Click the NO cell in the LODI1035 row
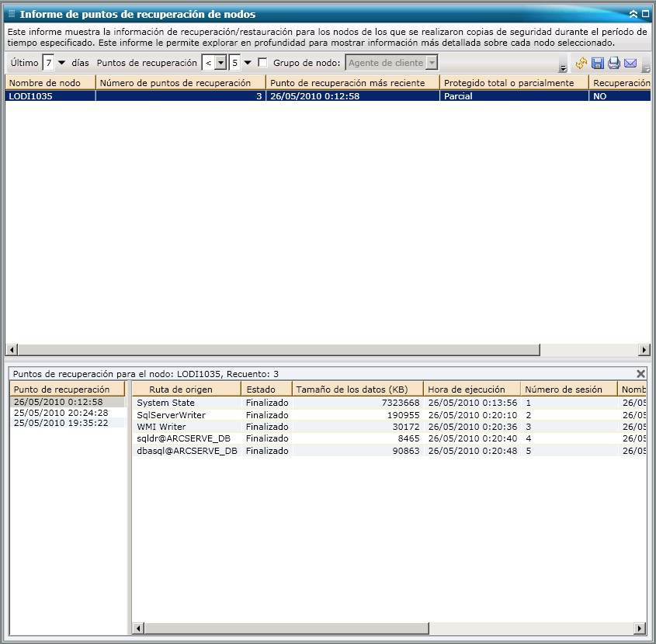The image size is (656, 644). click(620, 95)
